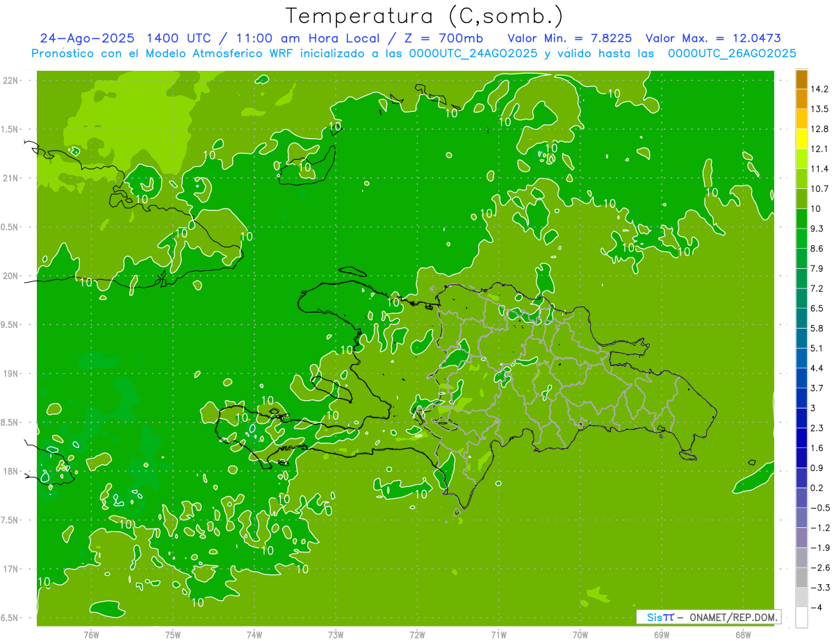
Task: Click the '14.2' color scale value
Action: click(821, 89)
